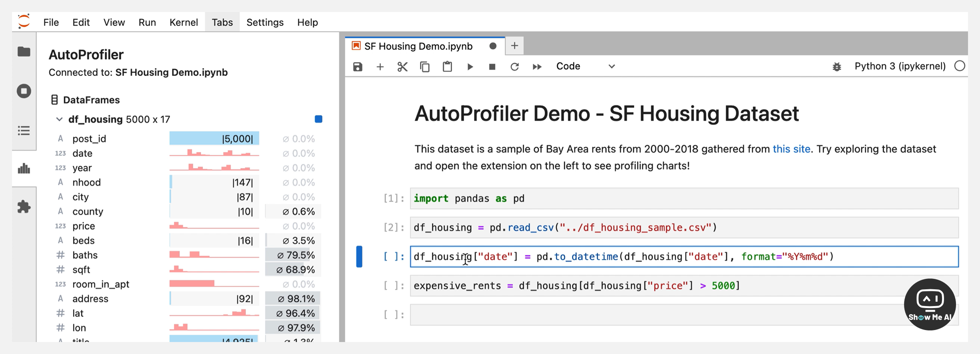Click the post_id 5,000 cardinality bar

[214, 139]
